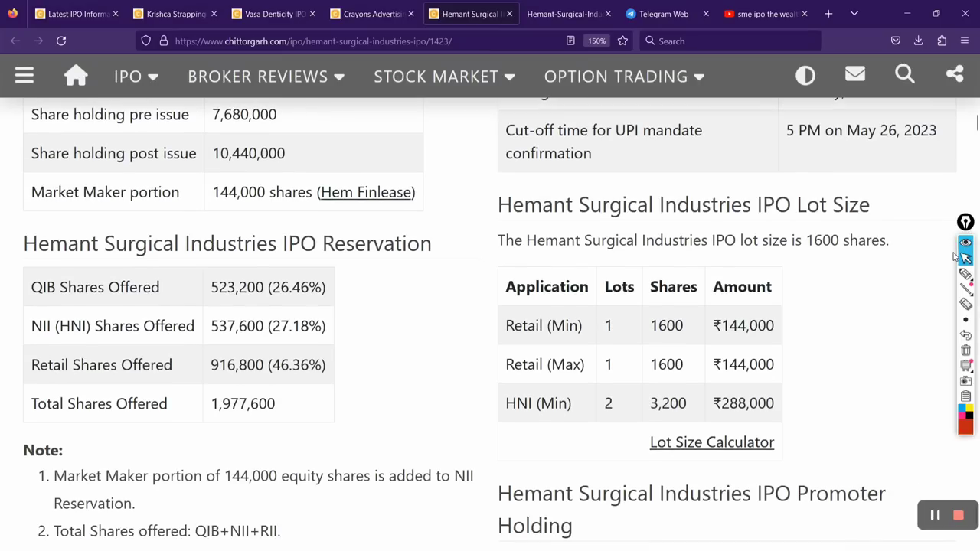Viewport: 980px width, 551px height.
Task: Select Total Shares Offered value 1,977,600
Action: point(243,404)
